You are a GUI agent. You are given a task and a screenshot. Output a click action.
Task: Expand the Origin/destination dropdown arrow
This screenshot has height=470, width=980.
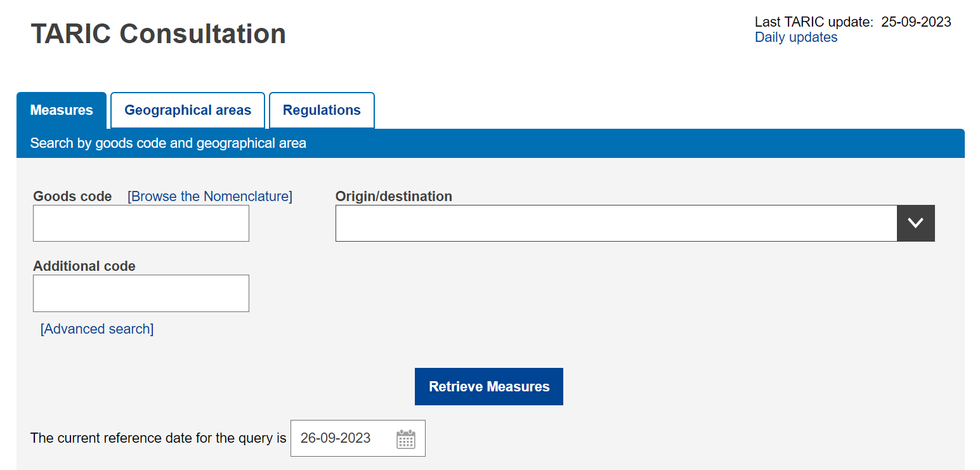915,223
